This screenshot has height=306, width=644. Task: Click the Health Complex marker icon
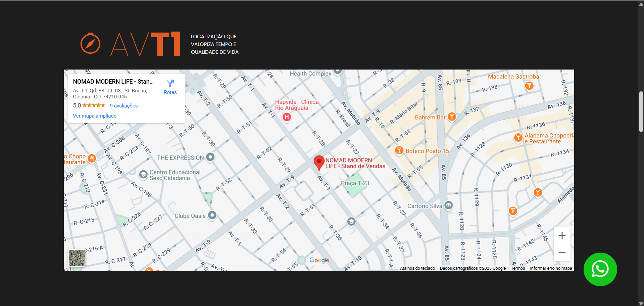pyautogui.click(x=337, y=71)
